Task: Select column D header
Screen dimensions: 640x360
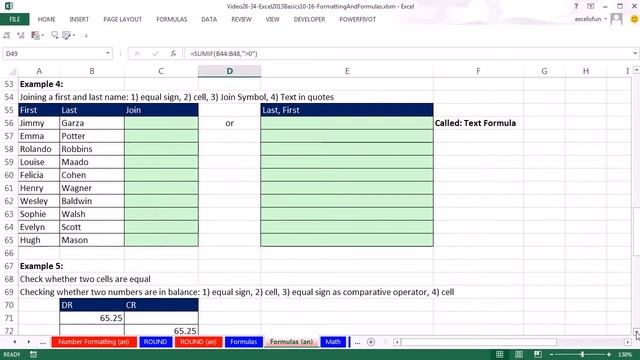Action: pyautogui.click(x=229, y=71)
